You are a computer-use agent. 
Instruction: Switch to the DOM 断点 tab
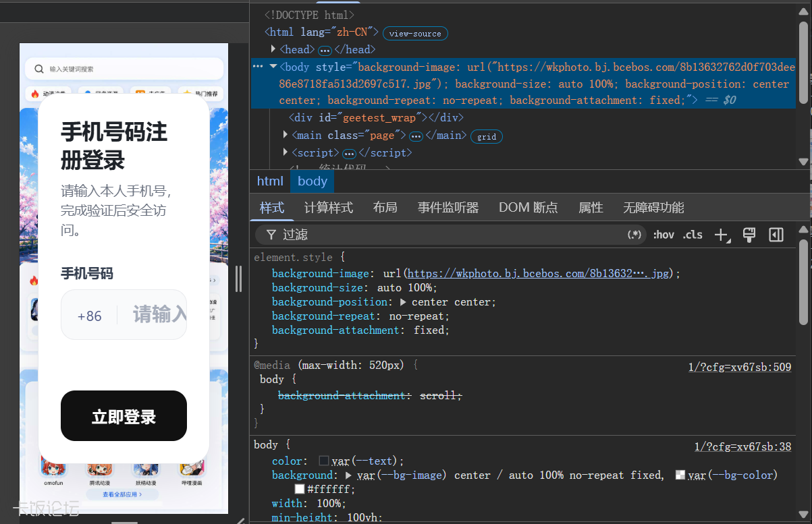[x=529, y=208]
